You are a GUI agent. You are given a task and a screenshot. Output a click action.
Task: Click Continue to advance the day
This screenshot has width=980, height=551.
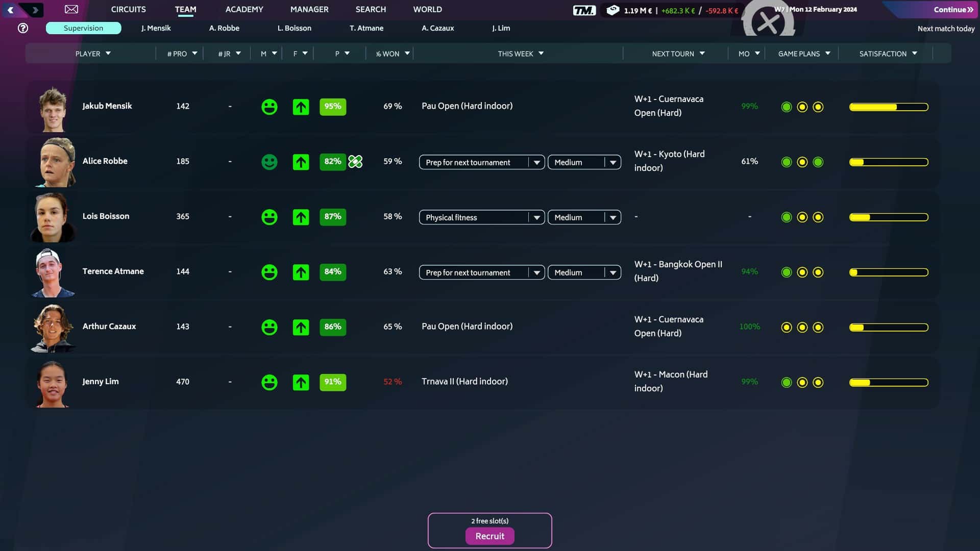tap(952, 9)
